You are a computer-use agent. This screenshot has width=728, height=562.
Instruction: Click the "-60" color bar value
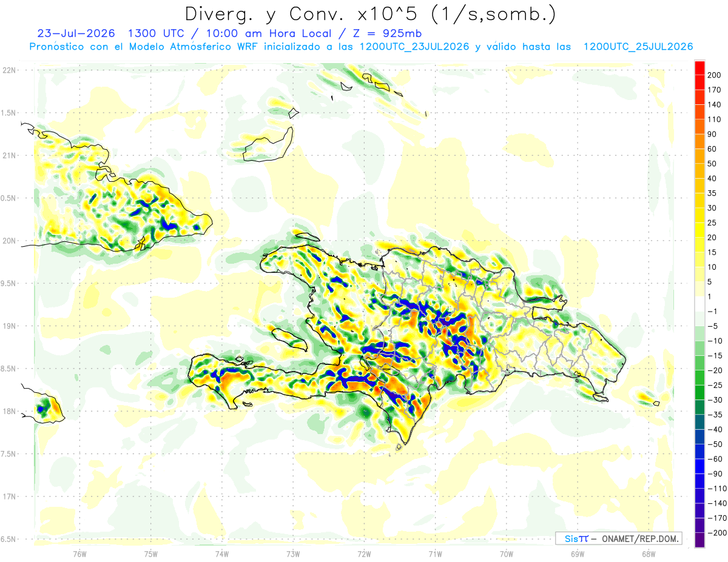tap(715, 459)
